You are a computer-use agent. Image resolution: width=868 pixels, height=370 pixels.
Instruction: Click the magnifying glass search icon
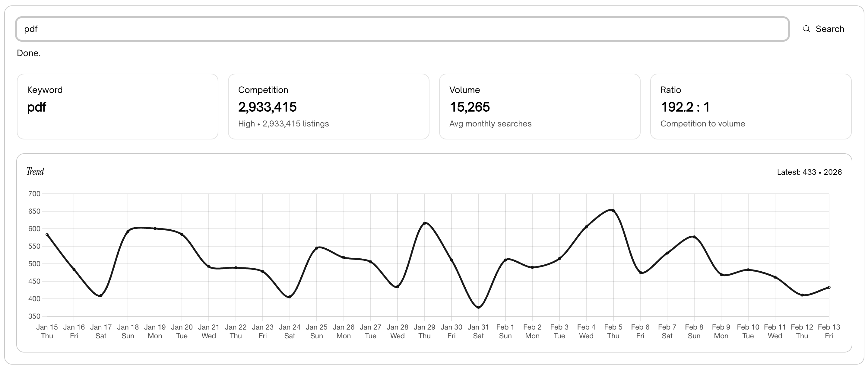tap(806, 29)
